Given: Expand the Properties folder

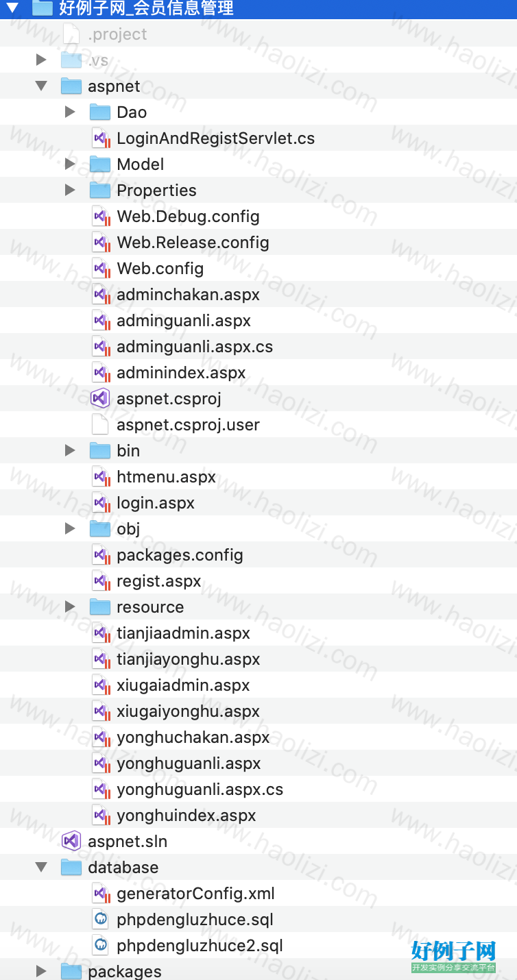Looking at the screenshot, I should point(70,190).
